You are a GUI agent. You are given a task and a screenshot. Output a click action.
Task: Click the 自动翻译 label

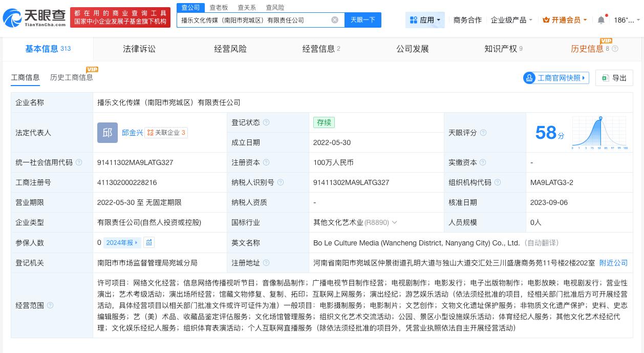click(541, 243)
